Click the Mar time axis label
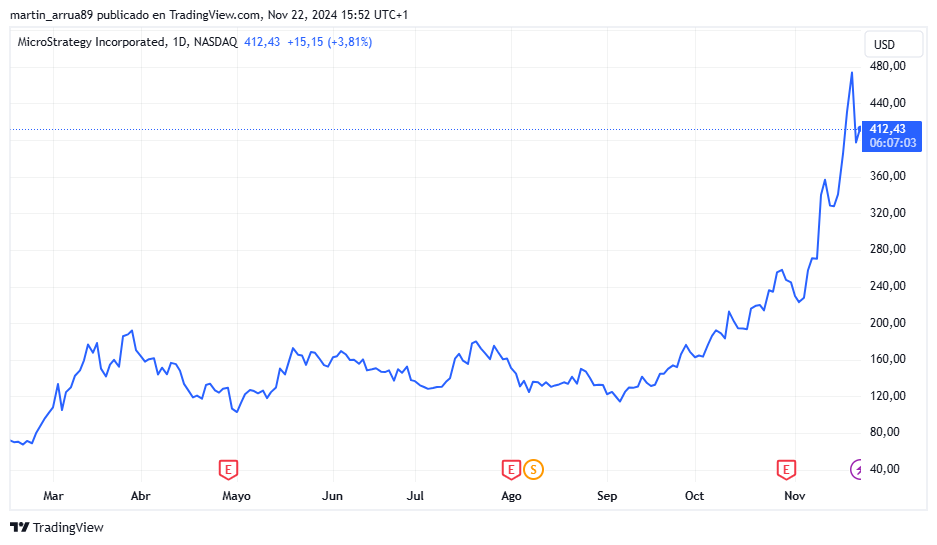The width and height of the screenshot is (937, 545). pyautogui.click(x=53, y=496)
